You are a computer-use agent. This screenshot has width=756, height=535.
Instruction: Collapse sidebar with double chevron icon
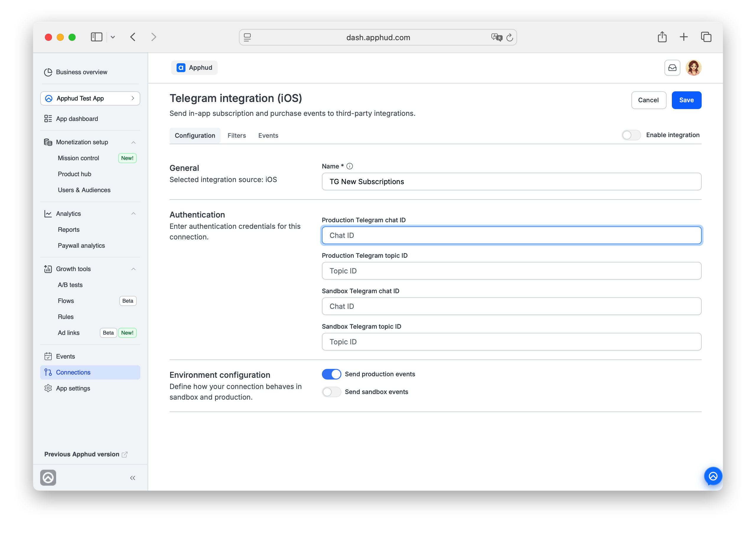(x=132, y=478)
